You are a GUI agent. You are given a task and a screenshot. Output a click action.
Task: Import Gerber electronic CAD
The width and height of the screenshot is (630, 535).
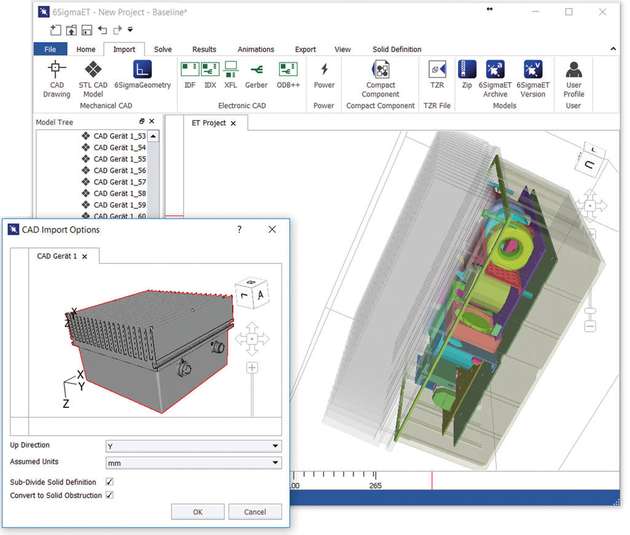(x=256, y=75)
